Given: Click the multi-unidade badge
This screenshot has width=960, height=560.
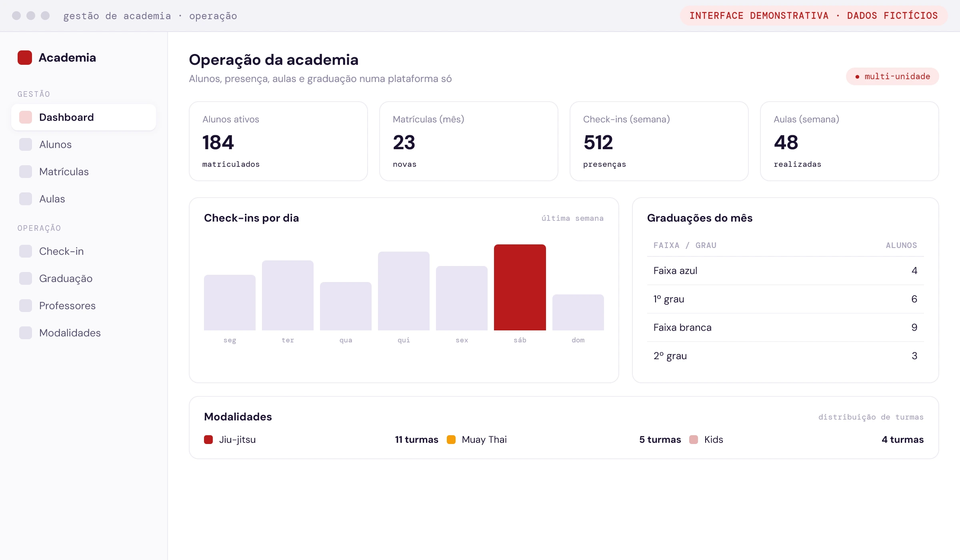Looking at the screenshot, I should tap(892, 76).
